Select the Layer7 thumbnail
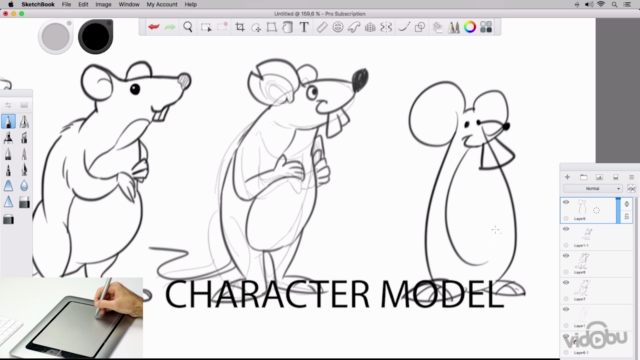Viewport: 640px width, 360px height. tap(583, 288)
